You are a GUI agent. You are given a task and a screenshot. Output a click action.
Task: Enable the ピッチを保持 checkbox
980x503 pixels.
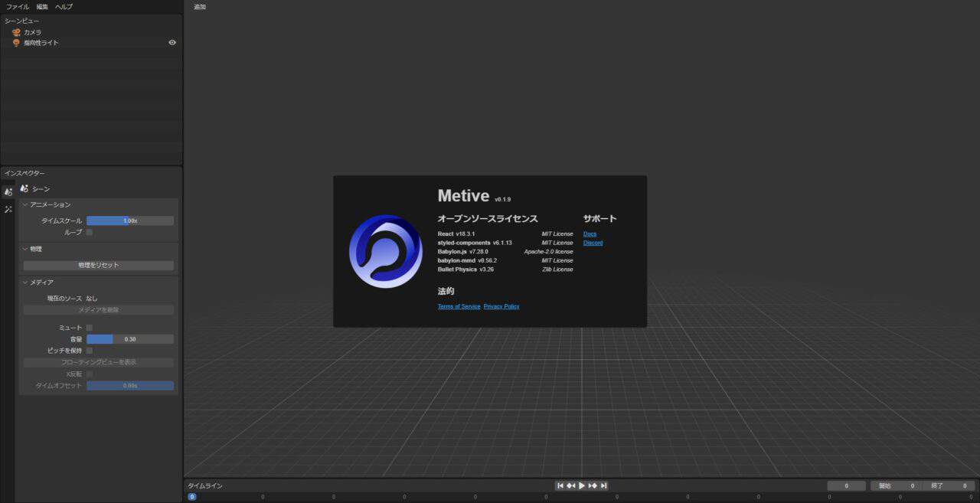tap(90, 351)
